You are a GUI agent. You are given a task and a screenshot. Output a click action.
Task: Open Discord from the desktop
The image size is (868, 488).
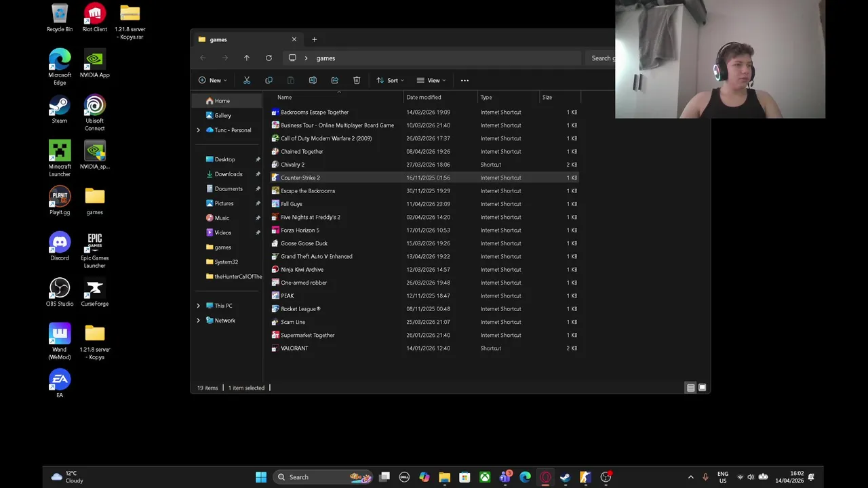point(60,247)
